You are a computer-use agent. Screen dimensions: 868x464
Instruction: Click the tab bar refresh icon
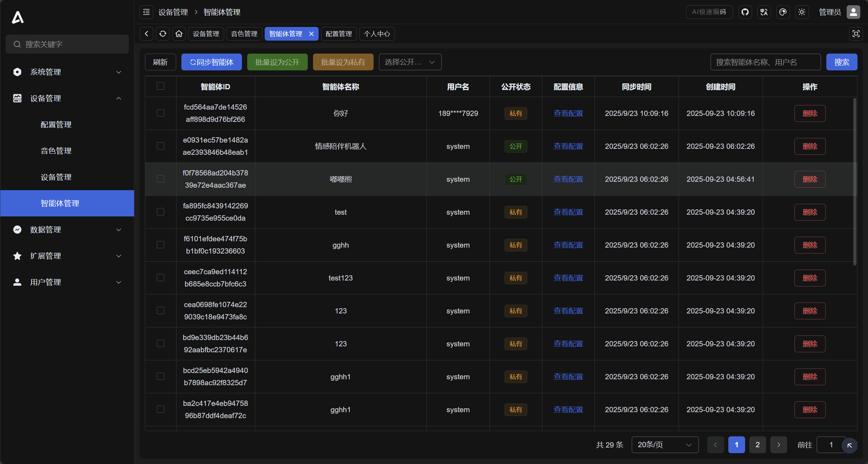163,34
